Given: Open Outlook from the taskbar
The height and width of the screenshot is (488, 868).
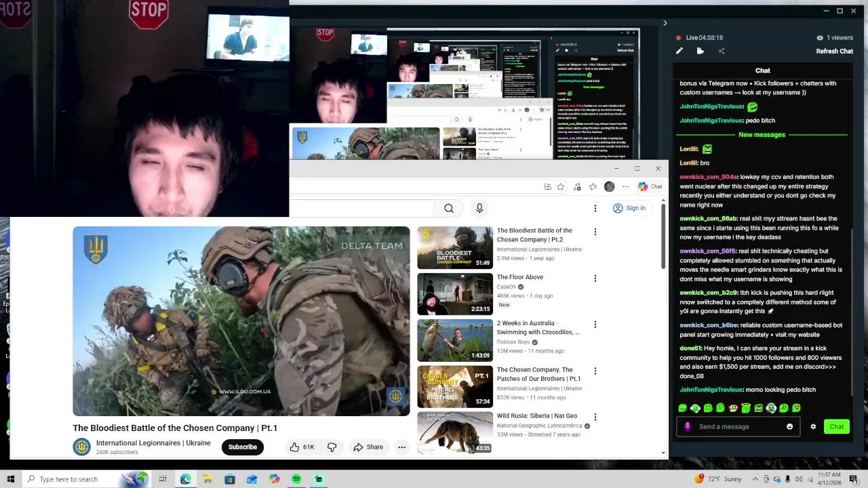Looking at the screenshot, I should tap(252, 479).
